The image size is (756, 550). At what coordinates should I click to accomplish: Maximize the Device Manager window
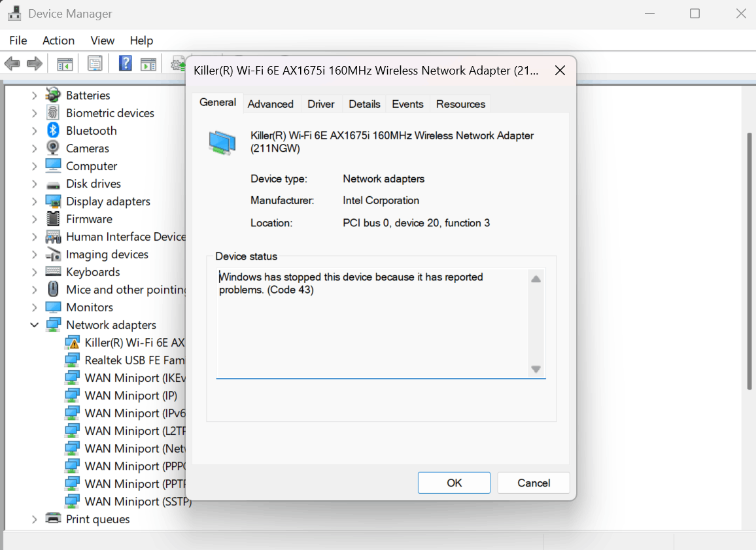(x=695, y=14)
